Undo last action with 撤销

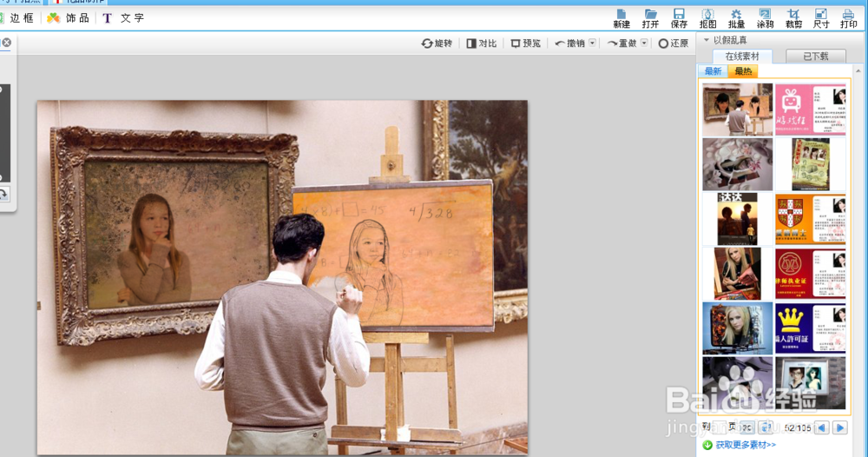[x=569, y=43]
